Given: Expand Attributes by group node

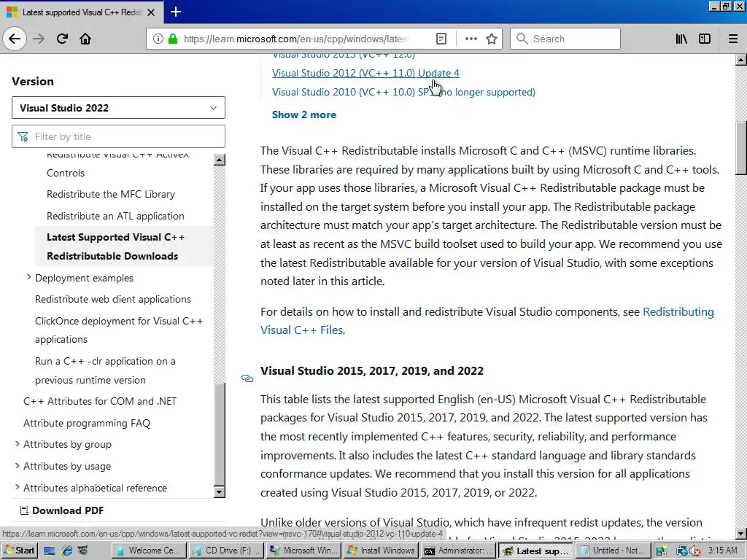Looking at the screenshot, I should 18,444.
